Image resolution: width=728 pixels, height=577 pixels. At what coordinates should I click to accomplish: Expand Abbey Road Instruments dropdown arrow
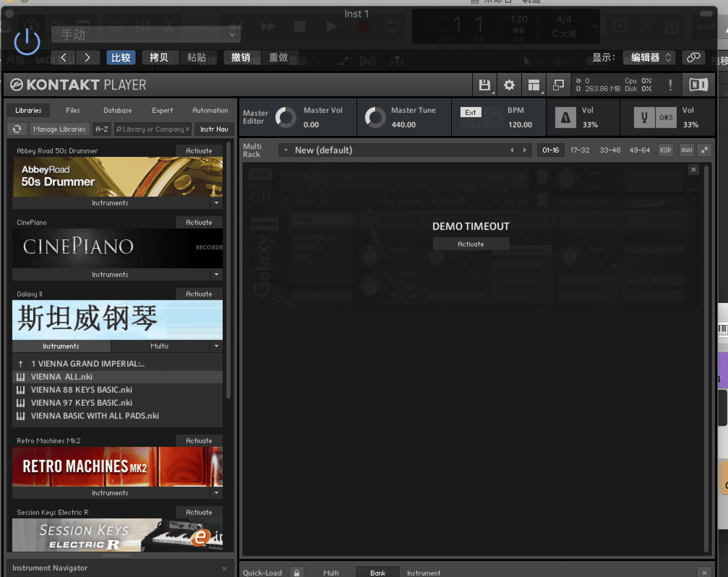click(217, 203)
